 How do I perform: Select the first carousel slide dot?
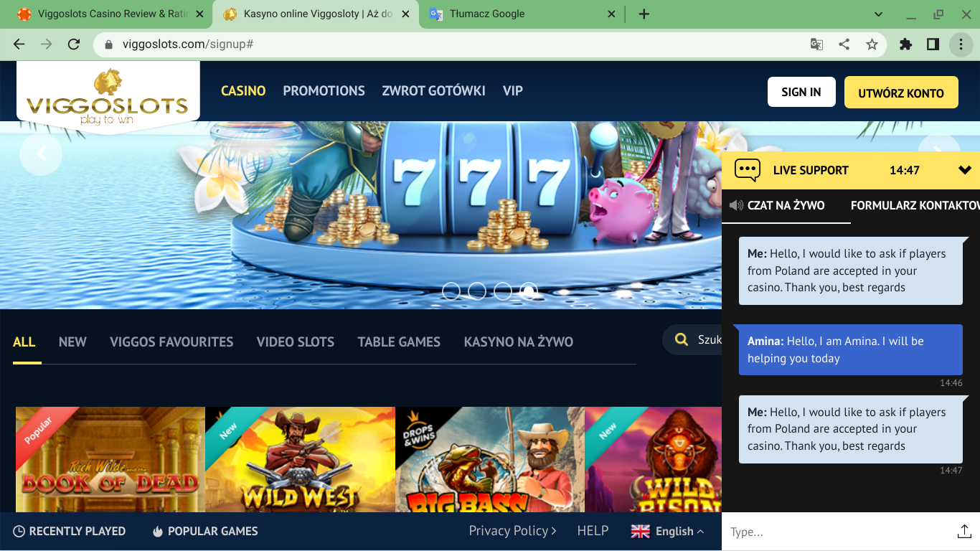(451, 291)
